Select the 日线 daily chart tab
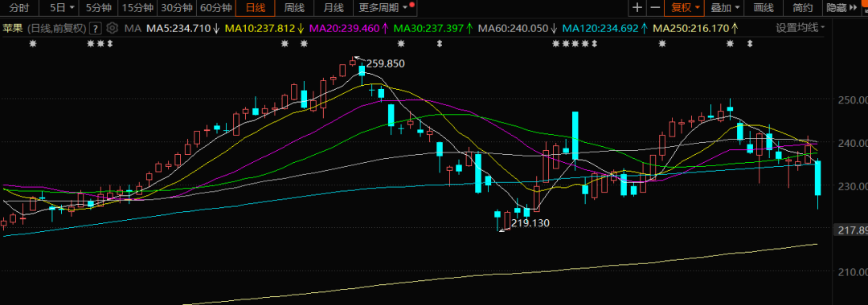 click(x=256, y=8)
